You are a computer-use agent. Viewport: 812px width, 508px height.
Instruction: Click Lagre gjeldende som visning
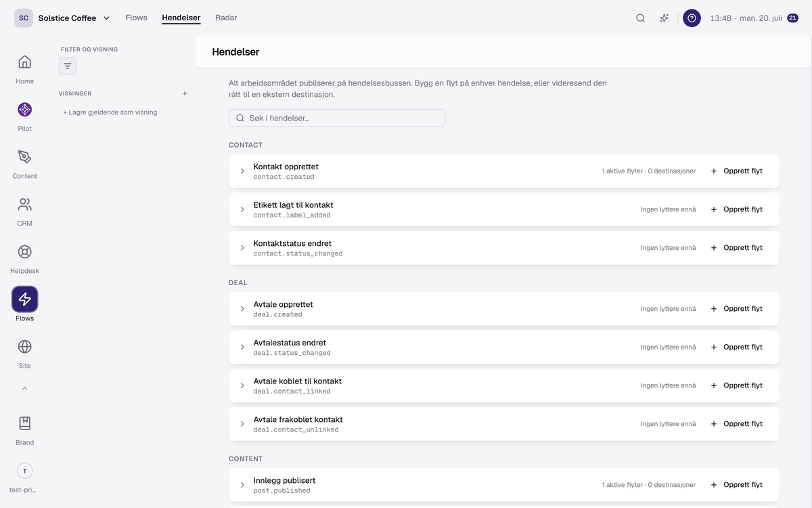point(110,112)
